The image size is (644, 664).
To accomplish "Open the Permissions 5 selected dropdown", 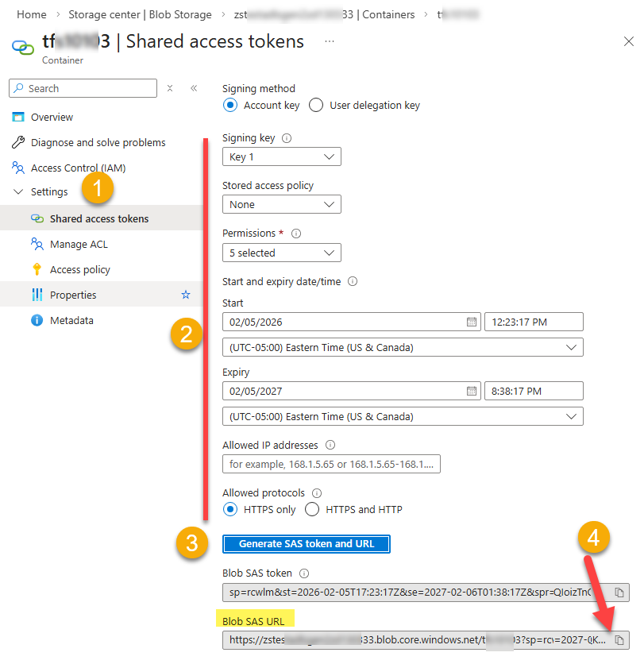I will coord(281,253).
